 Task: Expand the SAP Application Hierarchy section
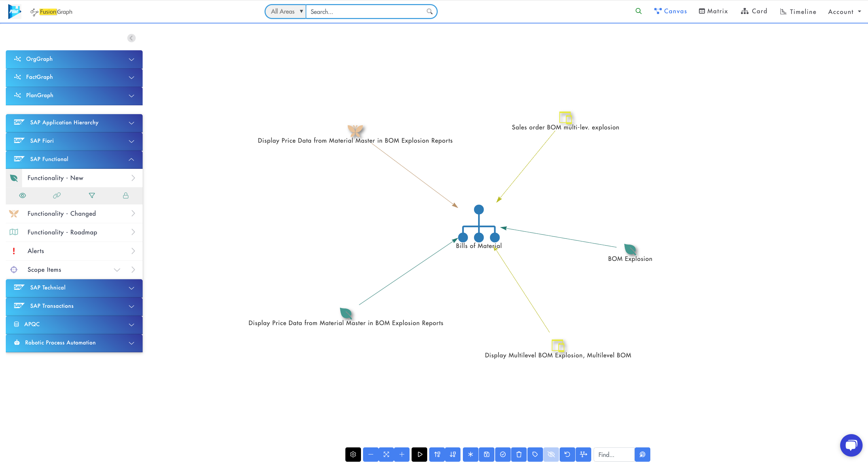pos(74,123)
